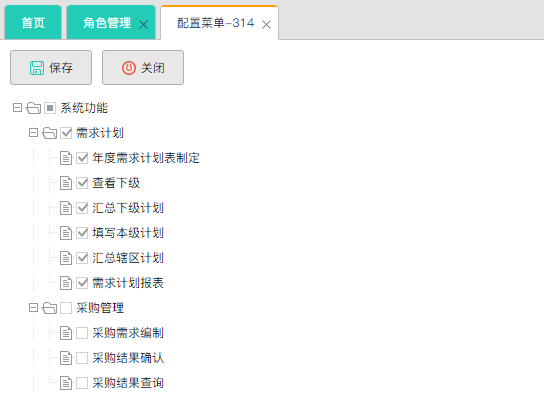Click the document icon for 采购需求编制
544x395 pixels.
(x=66, y=333)
